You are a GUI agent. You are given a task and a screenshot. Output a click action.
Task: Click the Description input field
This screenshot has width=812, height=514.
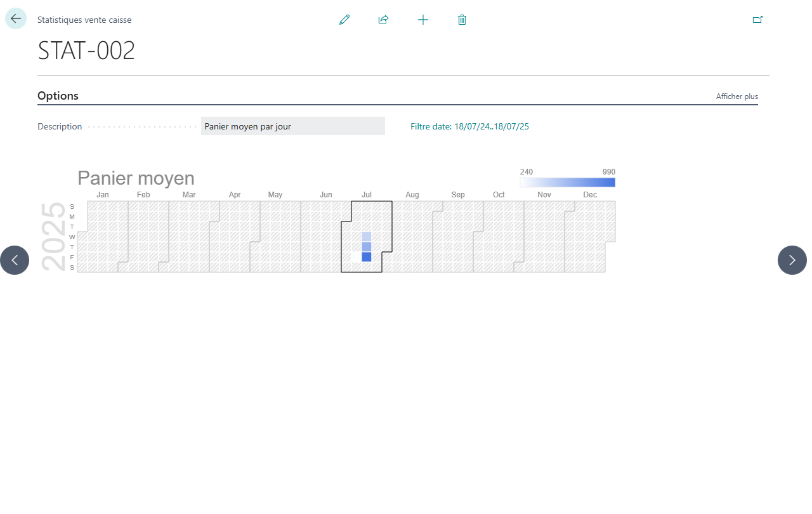tap(293, 126)
